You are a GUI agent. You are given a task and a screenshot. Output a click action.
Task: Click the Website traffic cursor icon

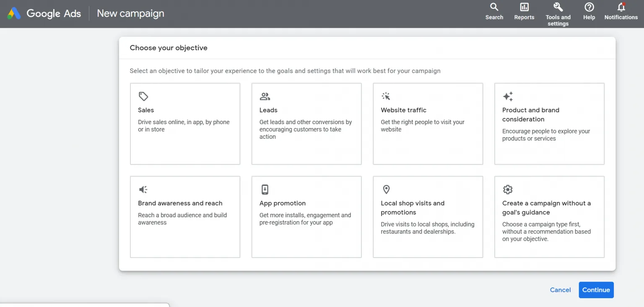[x=386, y=96]
